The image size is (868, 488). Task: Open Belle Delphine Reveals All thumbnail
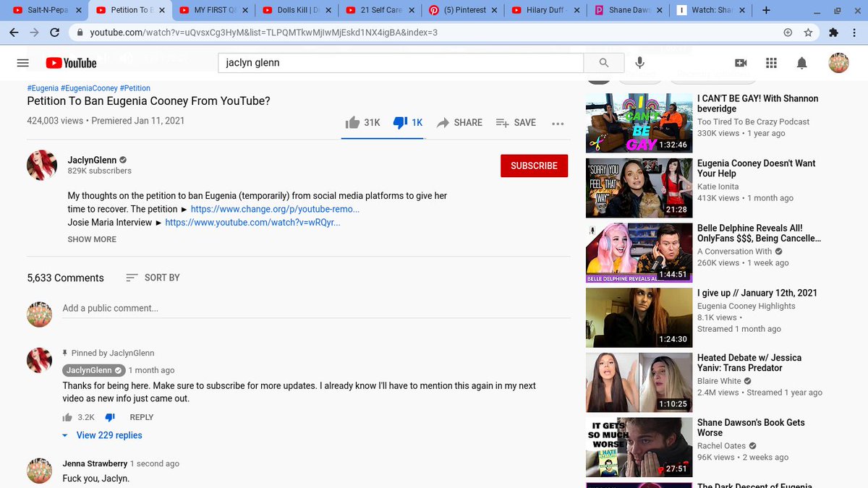pos(639,252)
